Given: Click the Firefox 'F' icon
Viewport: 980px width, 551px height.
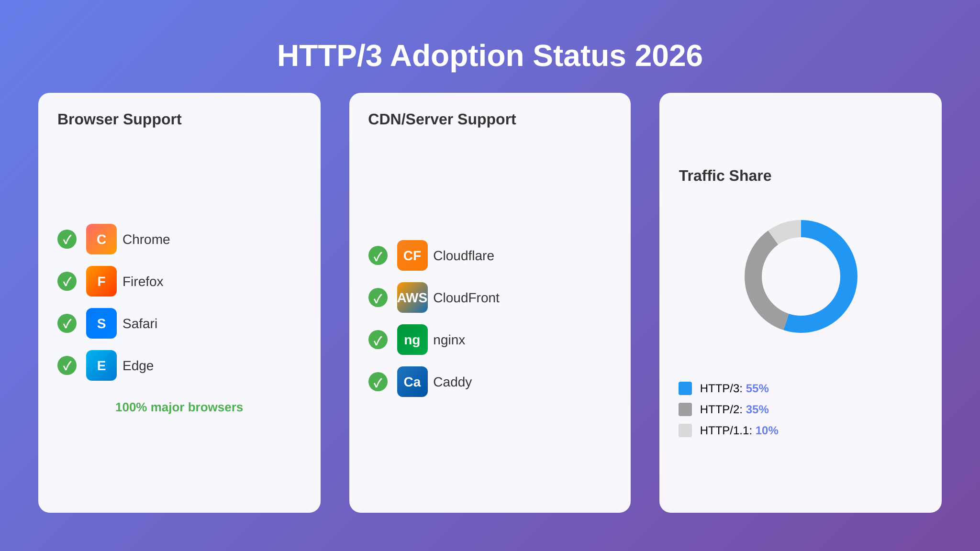Looking at the screenshot, I should [x=101, y=281].
